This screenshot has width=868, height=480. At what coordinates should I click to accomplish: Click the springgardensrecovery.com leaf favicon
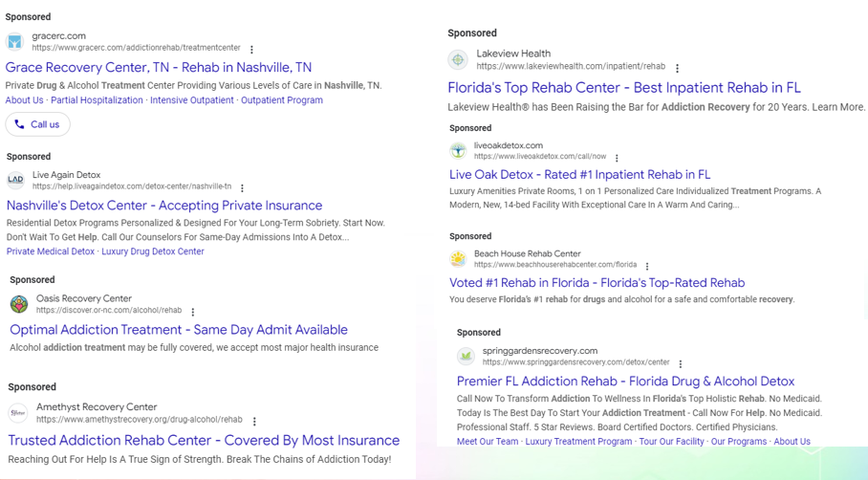(x=467, y=356)
